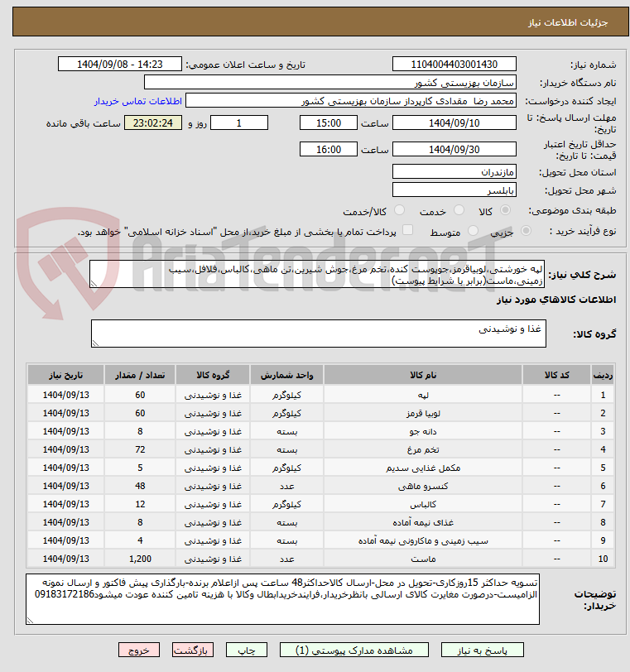Click the public announcement date 1404/09/08 field

(120, 65)
